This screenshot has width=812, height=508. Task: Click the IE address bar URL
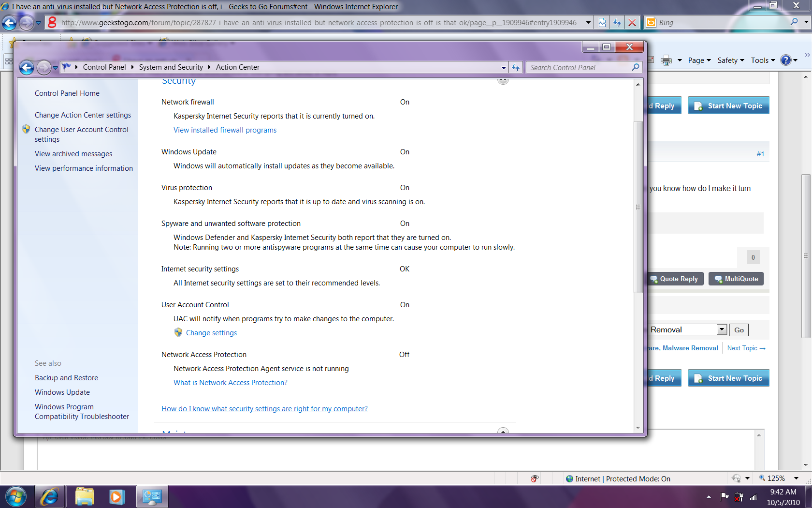(x=319, y=23)
